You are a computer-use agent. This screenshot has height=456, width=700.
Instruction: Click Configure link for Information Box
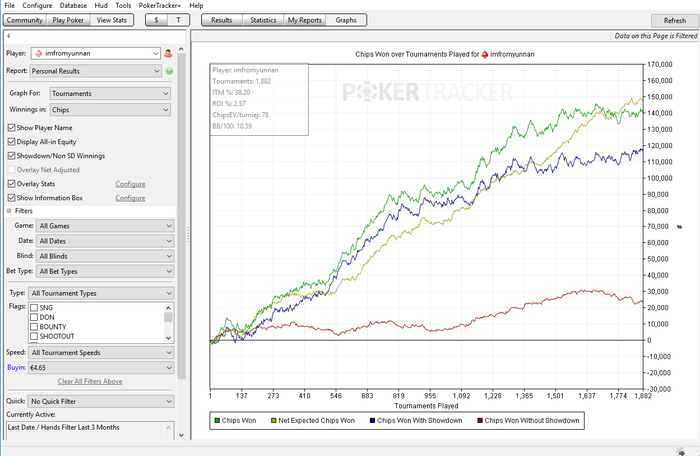coord(130,198)
